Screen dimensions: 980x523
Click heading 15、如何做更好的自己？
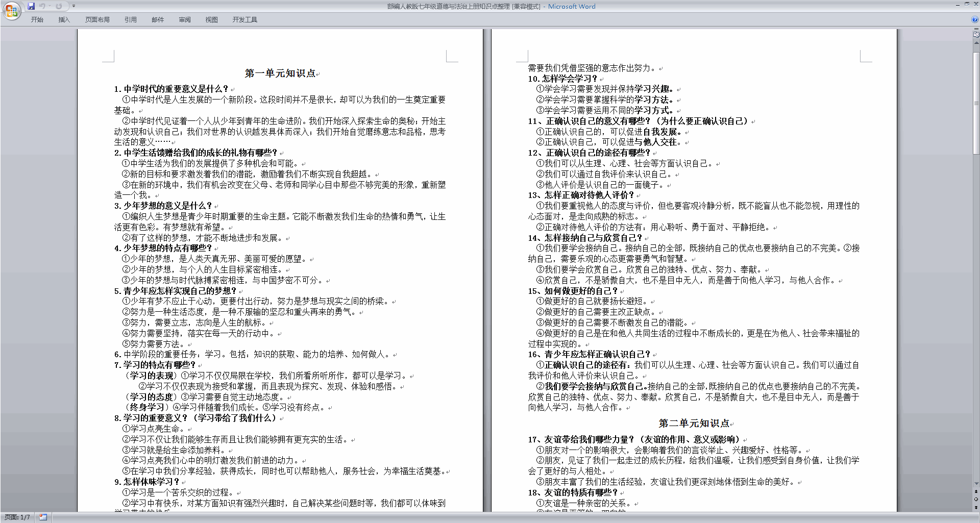(573, 291)
